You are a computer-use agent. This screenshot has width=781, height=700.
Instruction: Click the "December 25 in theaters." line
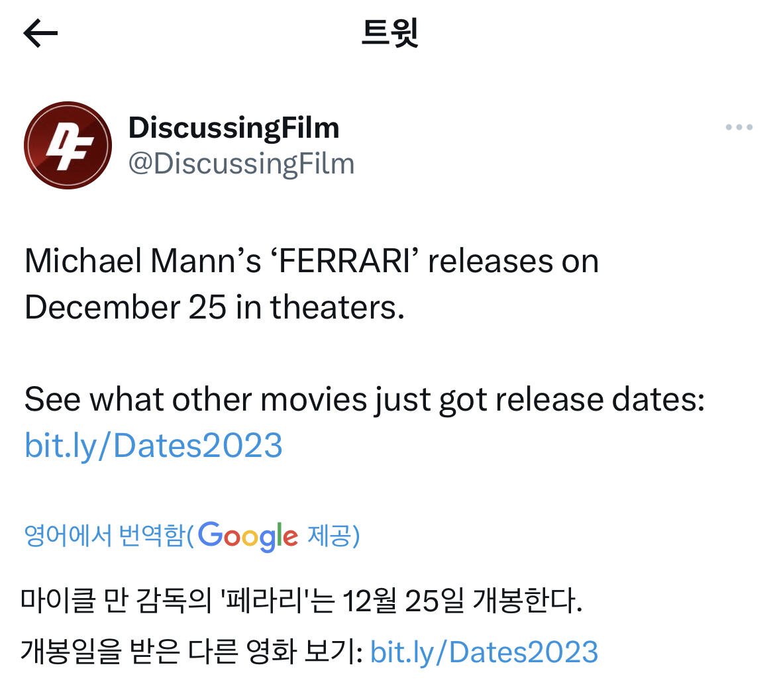tap(214, 307)
